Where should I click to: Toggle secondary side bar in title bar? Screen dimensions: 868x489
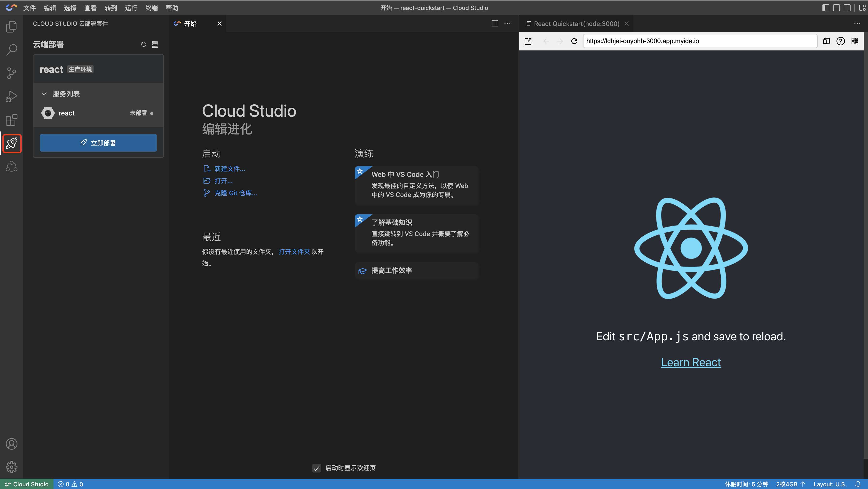pos(847,8)
